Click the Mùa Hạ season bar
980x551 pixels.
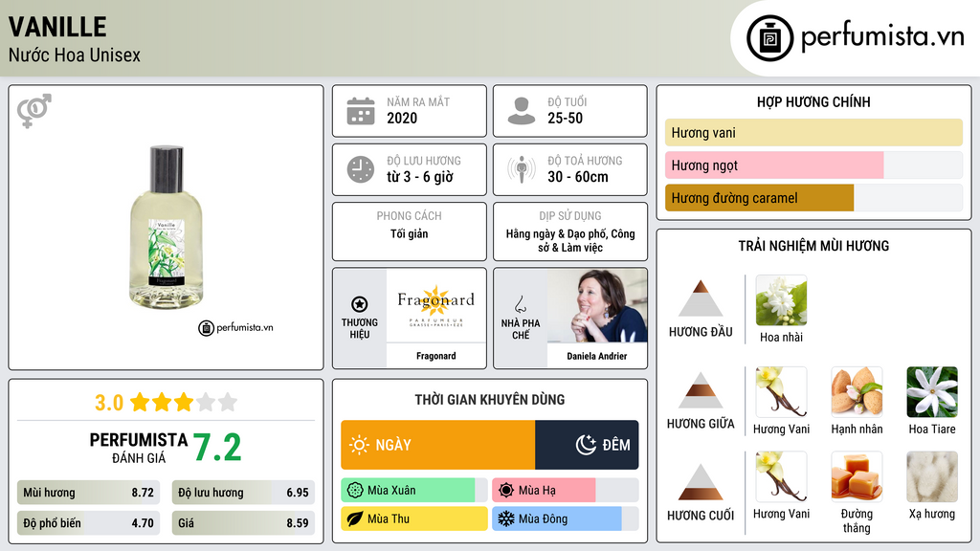click(566, 491)
